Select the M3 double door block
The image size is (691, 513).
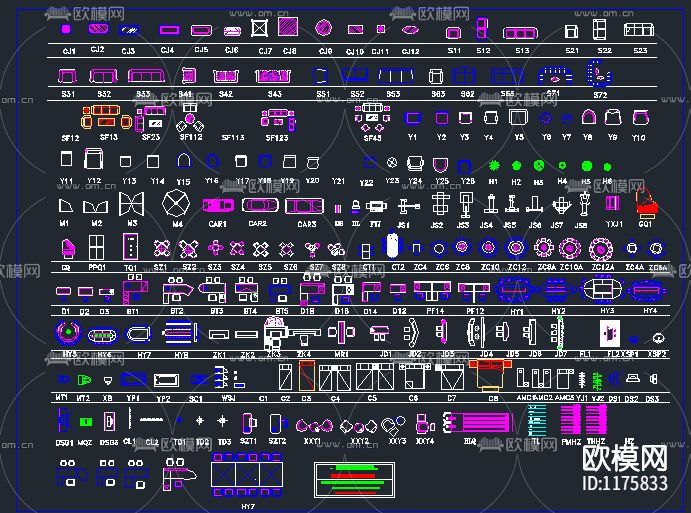pos(131,204)
